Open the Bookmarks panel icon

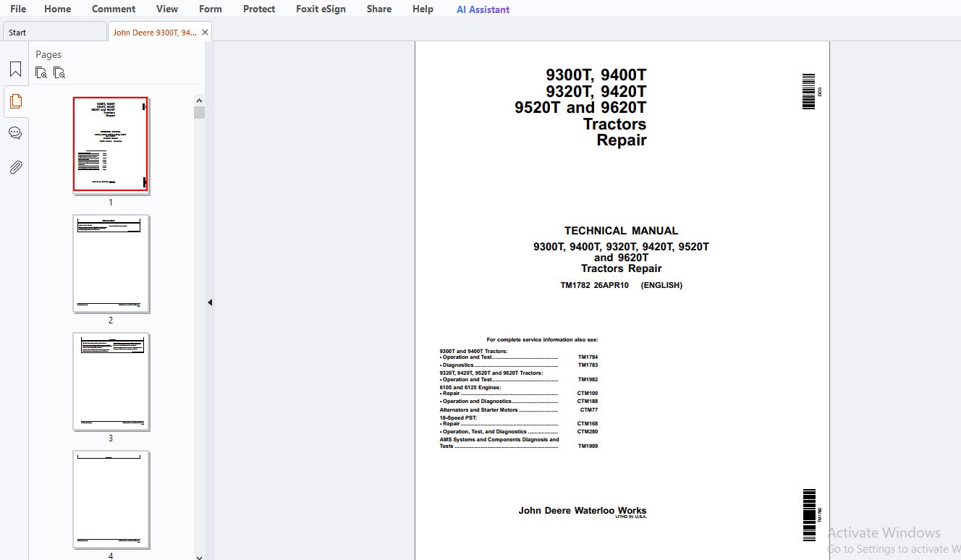[15, 69]
